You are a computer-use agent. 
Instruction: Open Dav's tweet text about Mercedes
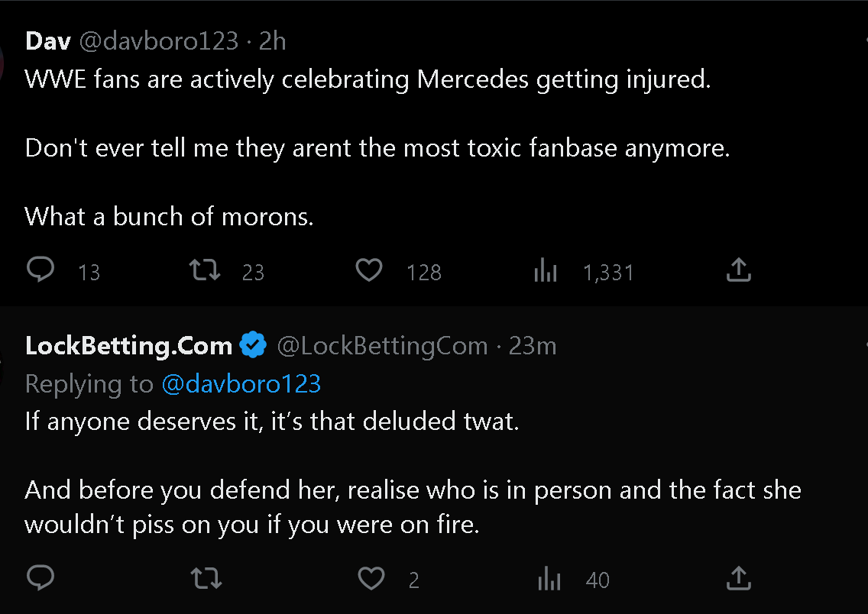point(368,79)
